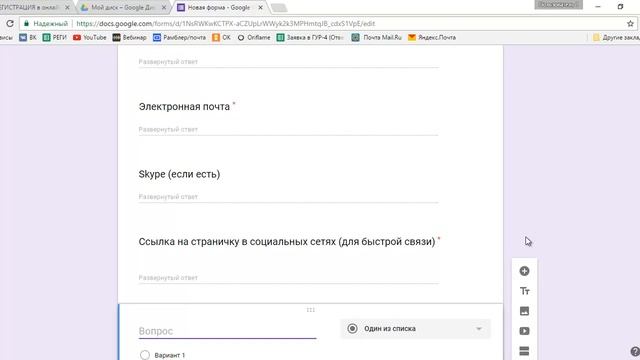Select Электронная почта question
The image size is (640, 360).
point(184,107)
